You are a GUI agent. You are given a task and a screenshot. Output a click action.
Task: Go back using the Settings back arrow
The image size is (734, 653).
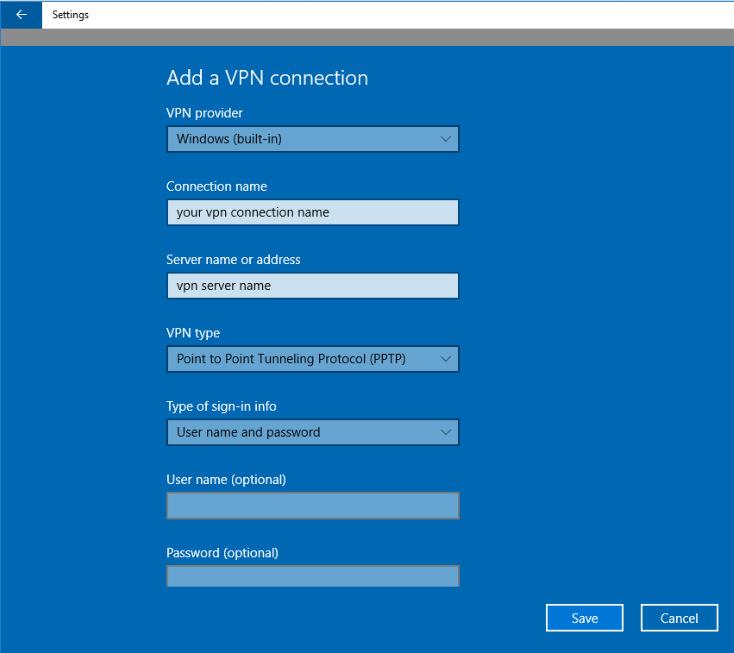(21, 15)
